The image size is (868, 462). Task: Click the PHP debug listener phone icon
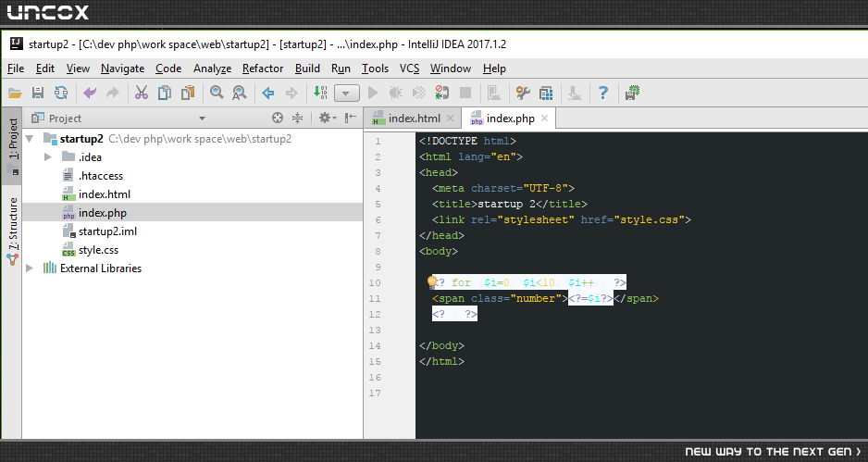(441, 94)
